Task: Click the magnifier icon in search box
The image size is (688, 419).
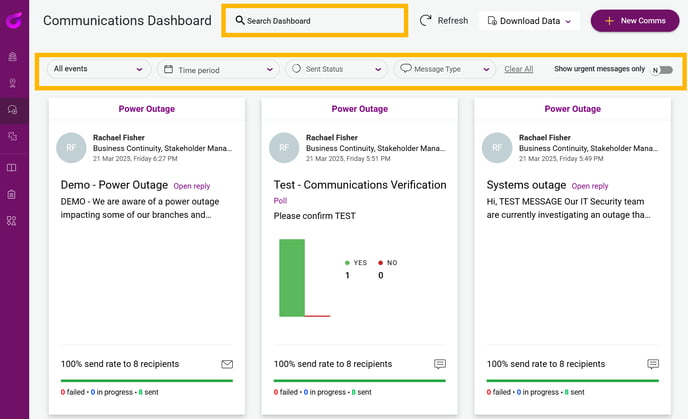Action: point(240,20)
